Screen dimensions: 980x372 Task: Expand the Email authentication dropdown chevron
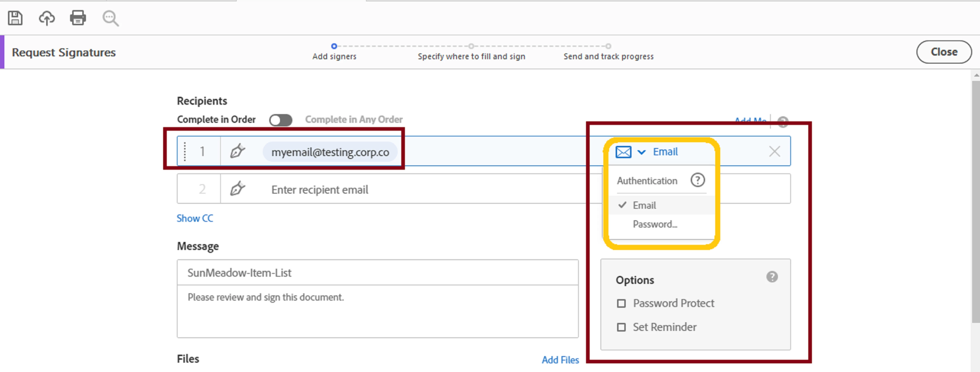click(641, 152)
